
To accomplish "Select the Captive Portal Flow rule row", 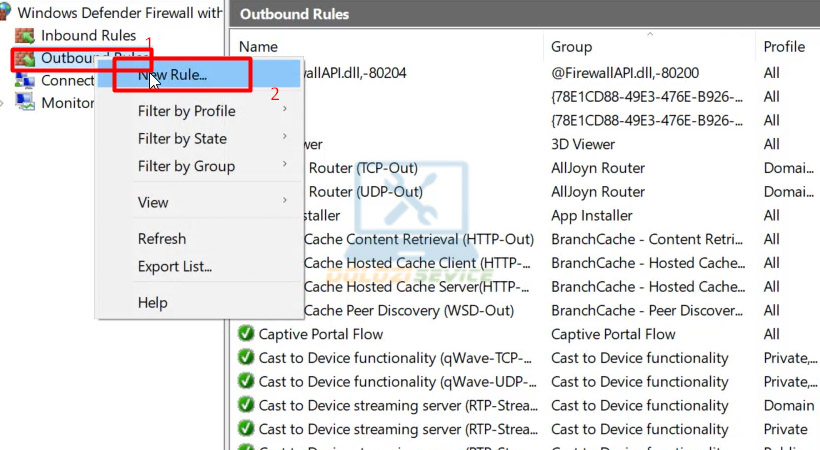I will 320,334.
